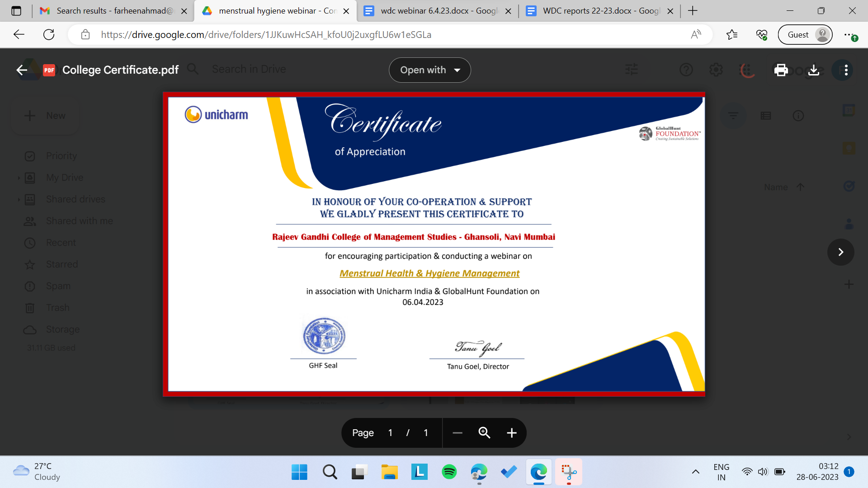The width and height of the screenshot is (868, 488).
Task: Open Spotify from taskbar
Action: (x=449, y=472)
